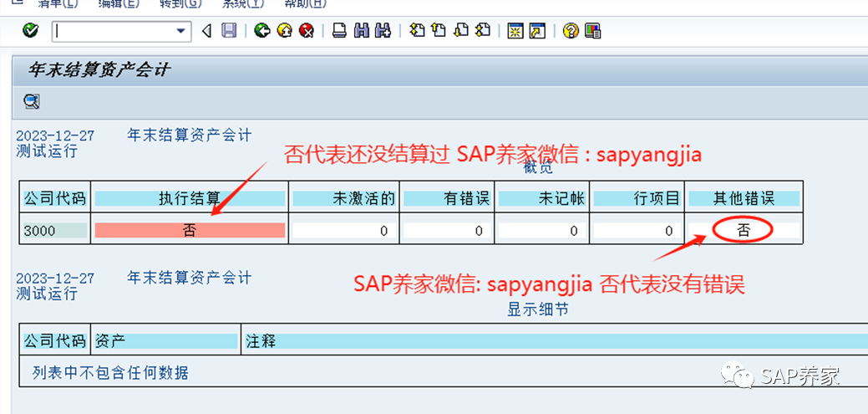Click the 否 cell under 其他错误
The image size is (868, 414).
click(744, 231)
